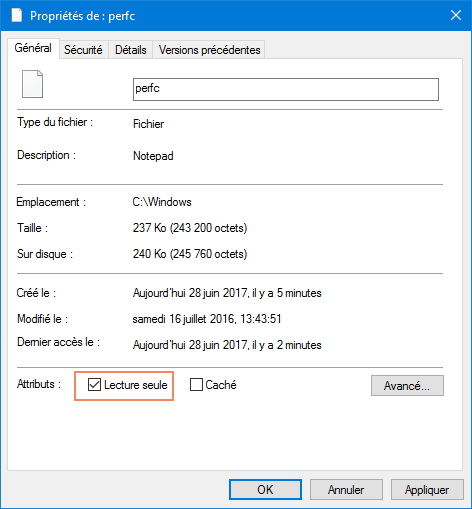This screenshot has width=472, height=509.
Task: Click the Notepad description value
Action: click(x=153, y=156)
